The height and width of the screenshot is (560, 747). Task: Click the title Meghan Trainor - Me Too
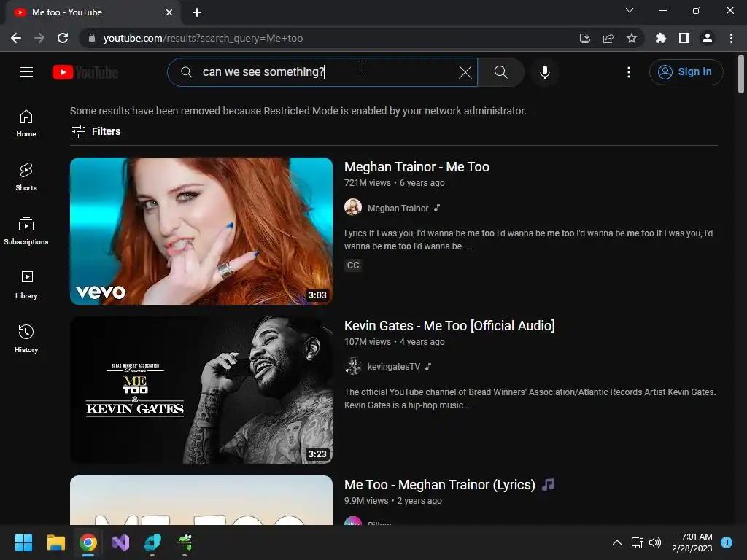click(x=417, y=167)
